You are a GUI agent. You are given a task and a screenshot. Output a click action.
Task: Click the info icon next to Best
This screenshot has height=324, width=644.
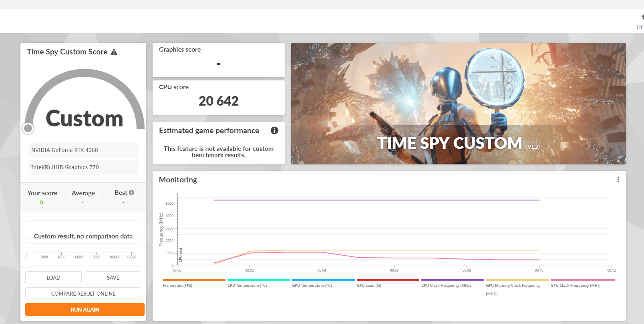(131, 193)
